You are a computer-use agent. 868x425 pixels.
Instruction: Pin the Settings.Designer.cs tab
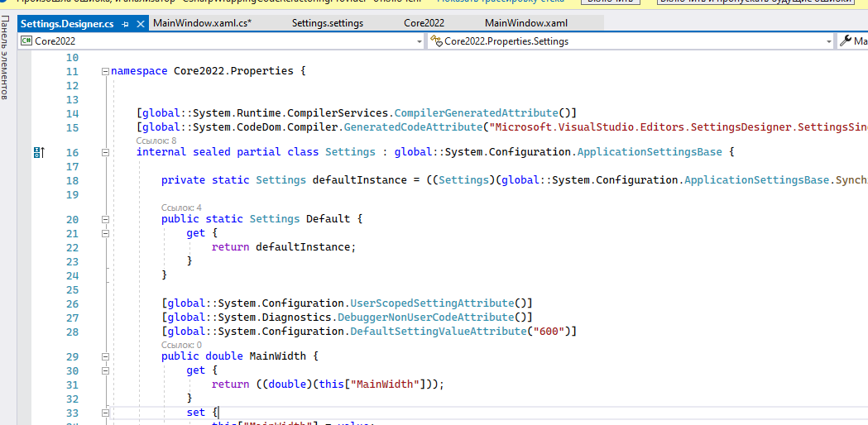tap(126, 24)
